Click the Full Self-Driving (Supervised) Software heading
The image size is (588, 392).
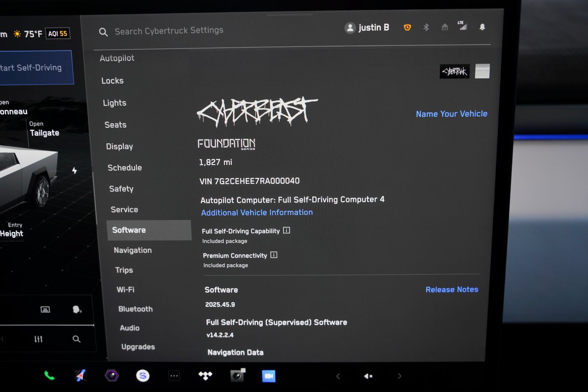(277, 322)
